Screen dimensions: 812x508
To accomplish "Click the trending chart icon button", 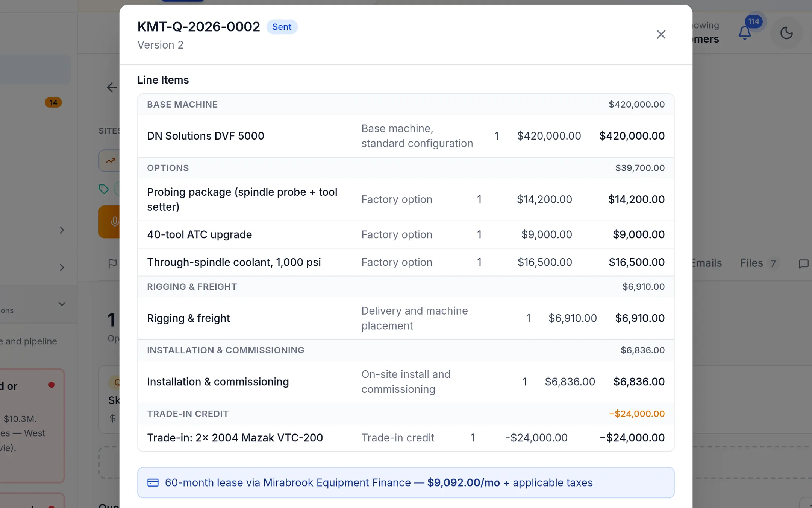I will coord(110,161).
